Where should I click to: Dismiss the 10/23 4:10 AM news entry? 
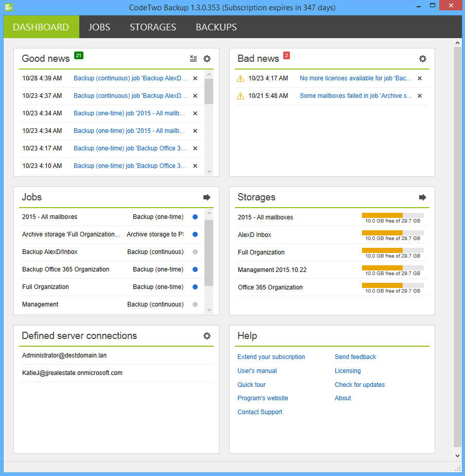pyautogui.click(x=195, y=166)
